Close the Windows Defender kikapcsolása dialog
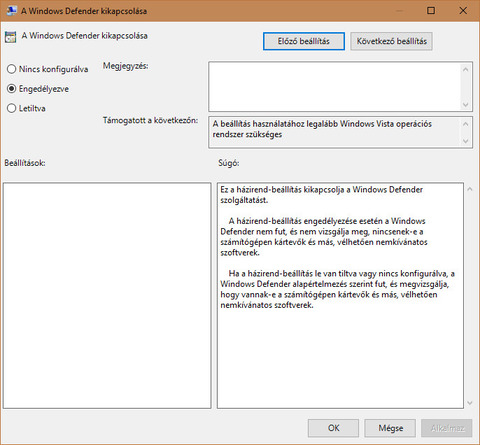 coord(463,11)
